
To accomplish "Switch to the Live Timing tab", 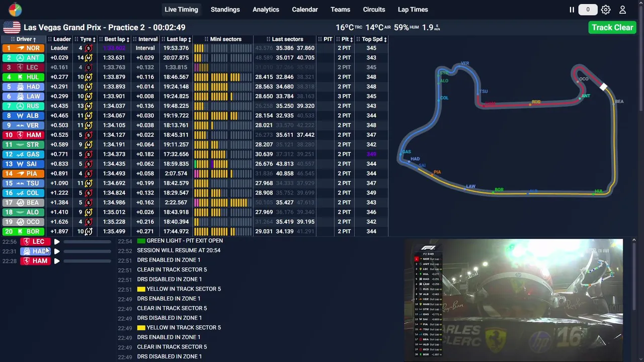I will pyautogui.click(x=181, y=10).
